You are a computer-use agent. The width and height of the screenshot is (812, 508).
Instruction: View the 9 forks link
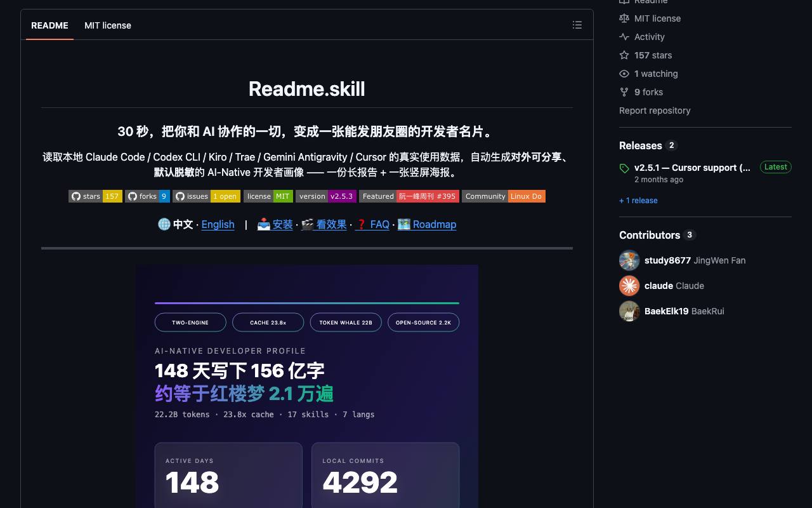[x=648, y=92]
